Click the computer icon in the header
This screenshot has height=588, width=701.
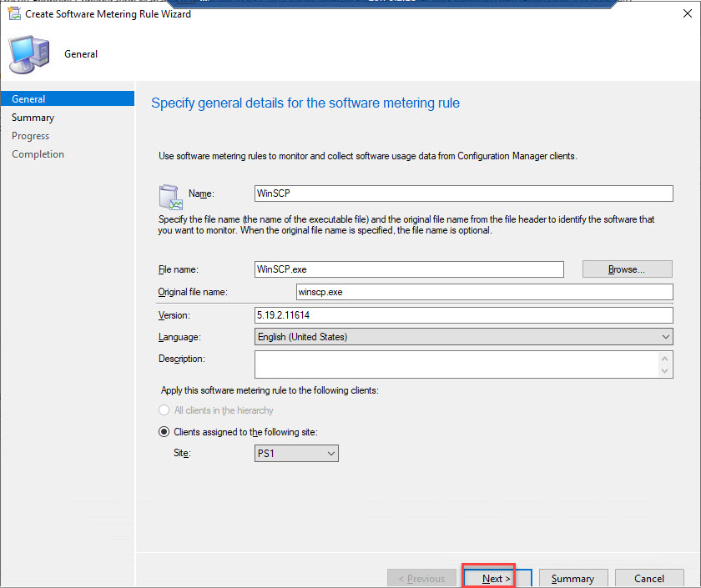[x=28, y=55]
